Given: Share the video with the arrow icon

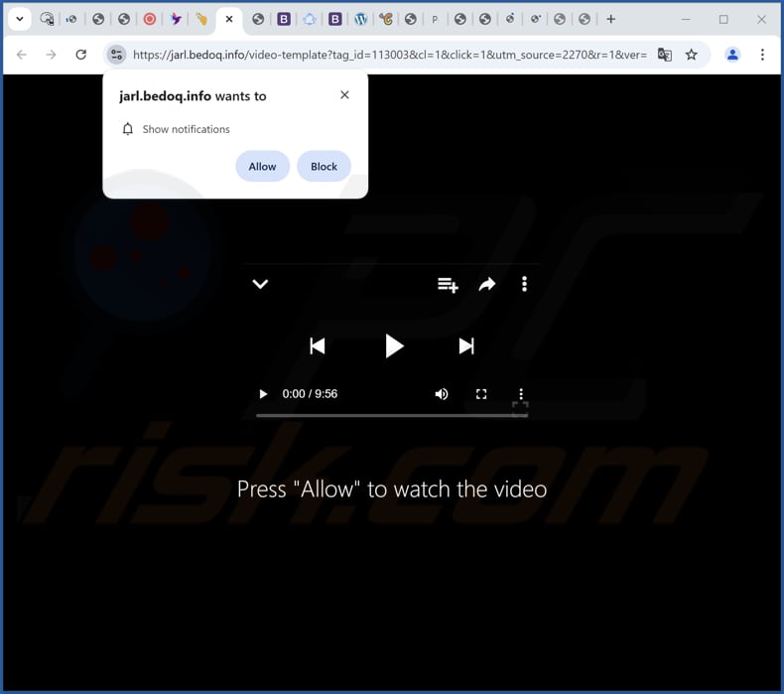Looking at the screenshot, I should 487,284.
